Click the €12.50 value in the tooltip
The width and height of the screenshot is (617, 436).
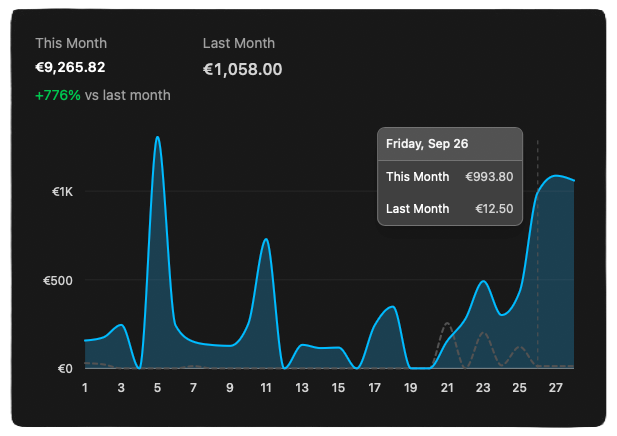[495, 209]
